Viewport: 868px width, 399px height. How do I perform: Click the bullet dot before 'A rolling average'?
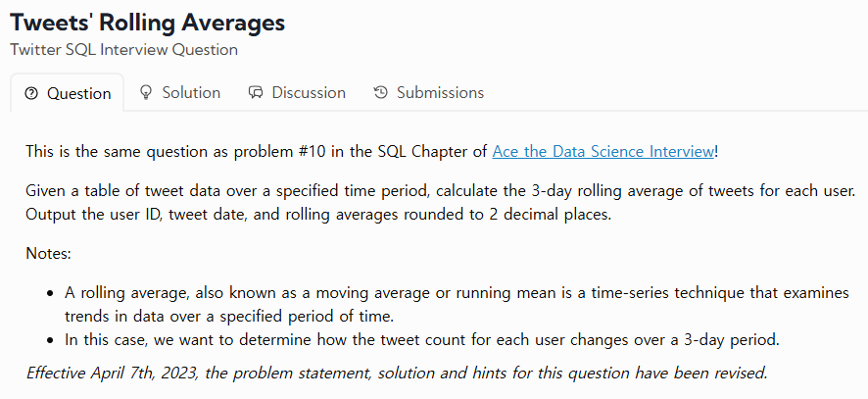click(x=51, y=292)
